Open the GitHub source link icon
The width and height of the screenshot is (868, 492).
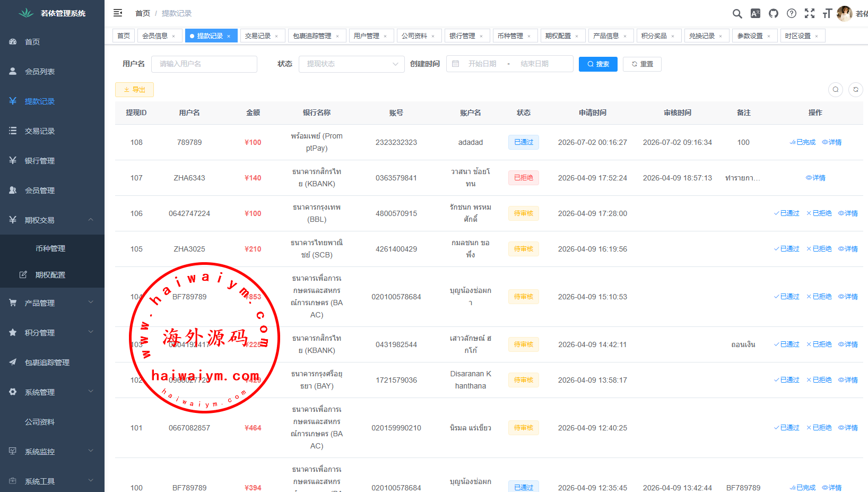(774, 13)
